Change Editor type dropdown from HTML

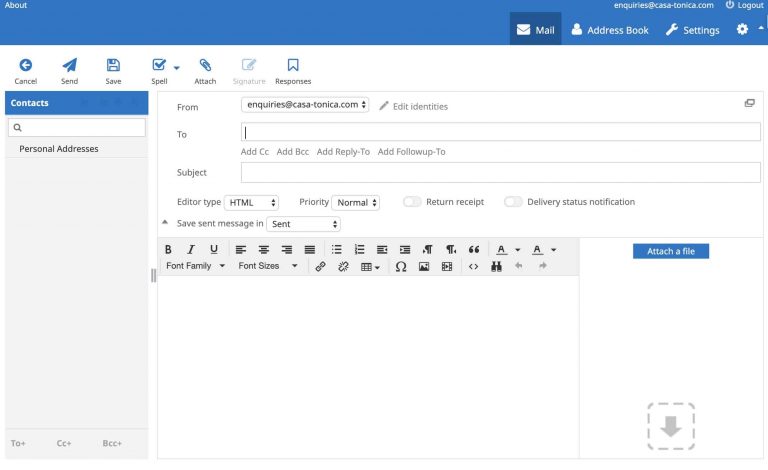click(251, 202)
